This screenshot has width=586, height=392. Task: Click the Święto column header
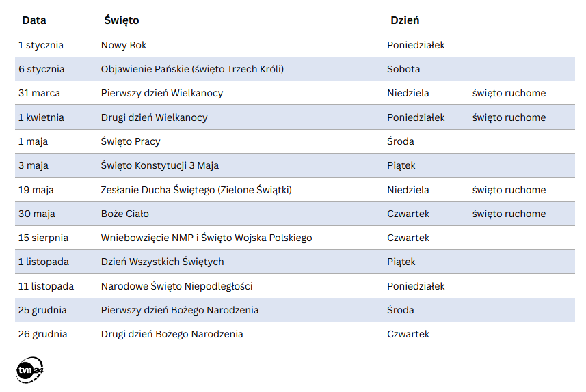(x=122, y=20)
